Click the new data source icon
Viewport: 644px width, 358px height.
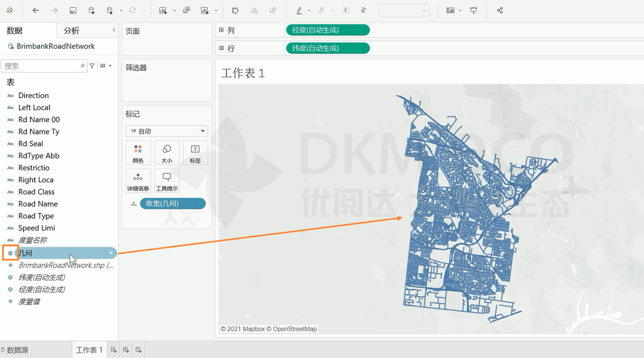click(91, 11)
